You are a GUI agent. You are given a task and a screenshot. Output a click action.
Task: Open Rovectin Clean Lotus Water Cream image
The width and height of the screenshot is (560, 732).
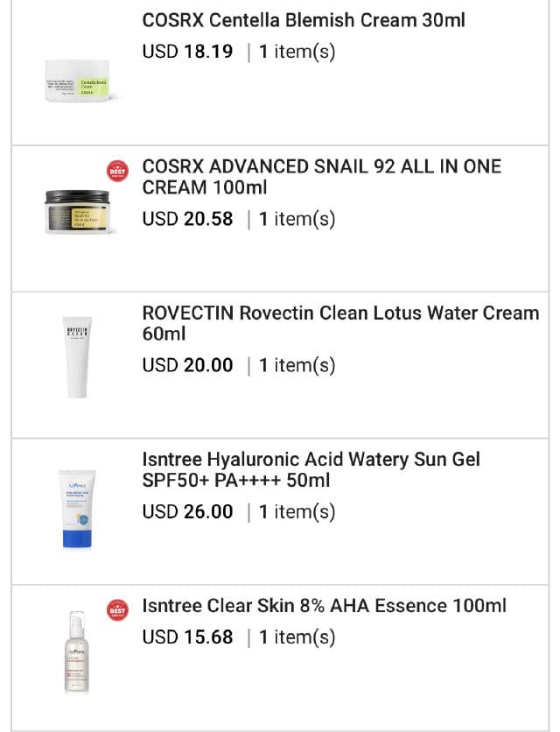[77, 357]
